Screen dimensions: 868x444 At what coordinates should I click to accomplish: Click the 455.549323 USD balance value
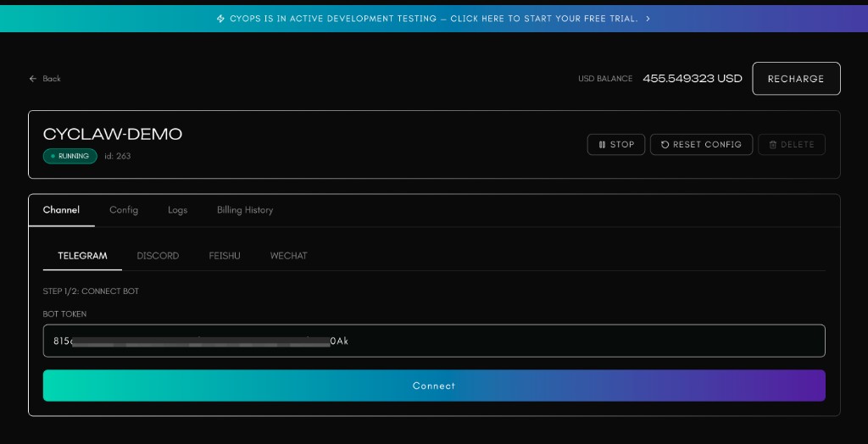pyautogui.click(x=692, y=79)
